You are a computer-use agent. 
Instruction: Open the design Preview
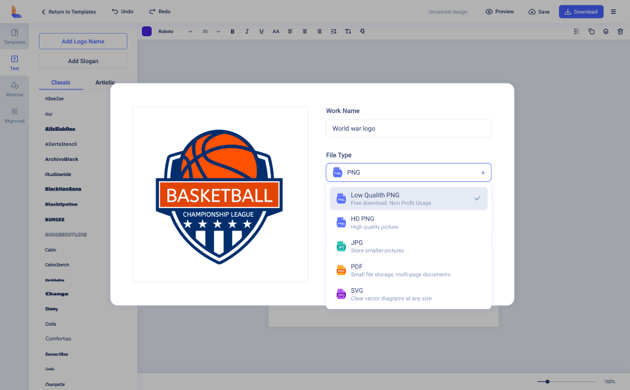tap(499, 12)
